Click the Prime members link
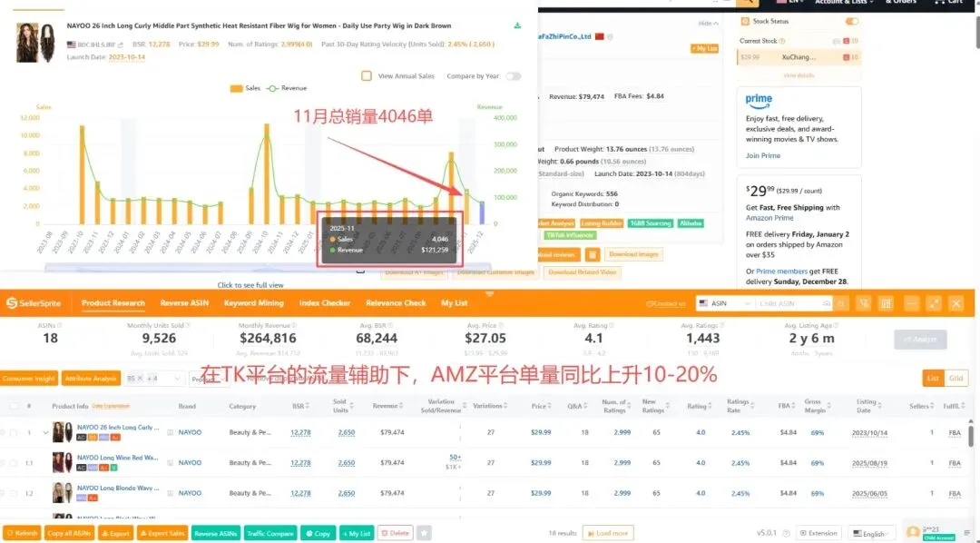 [781, 271]
